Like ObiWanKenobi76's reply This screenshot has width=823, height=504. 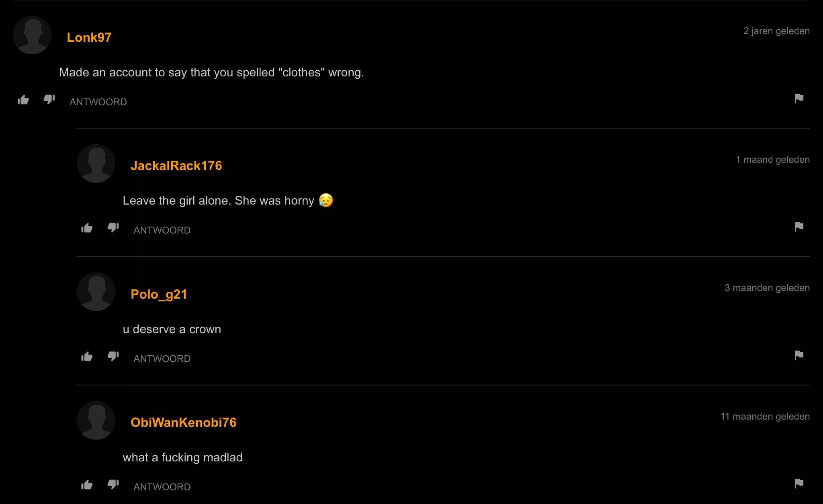click(87, 485)
